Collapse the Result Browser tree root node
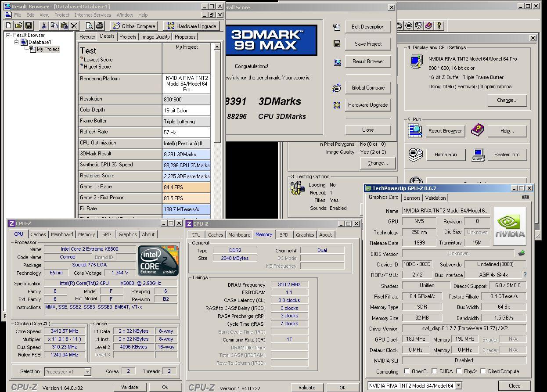 pyautogui.click(x=8, y=35)
